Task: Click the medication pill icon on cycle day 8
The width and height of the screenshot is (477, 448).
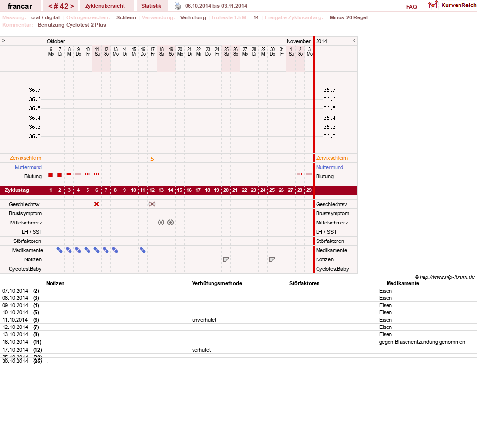Action: point(115,250)
